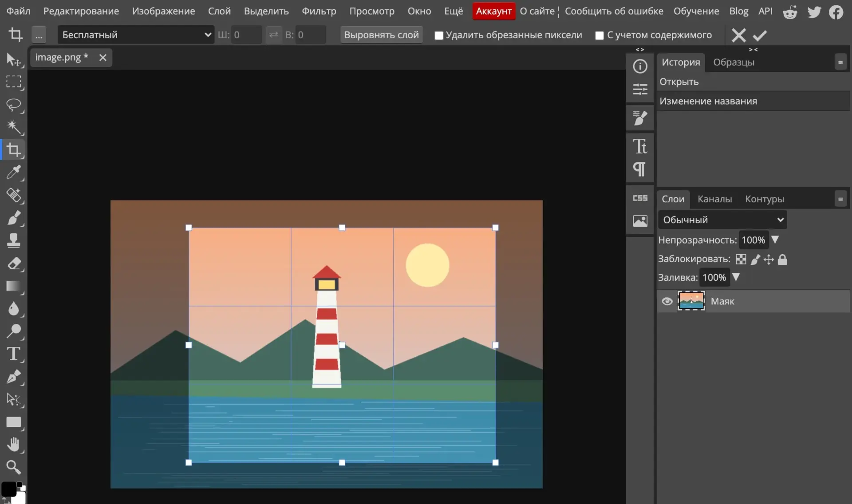The height and width of the screenshot is (504, 852).
Task: Check Удалить обрезанные пиксели checkbox
Action: point(439,35)
